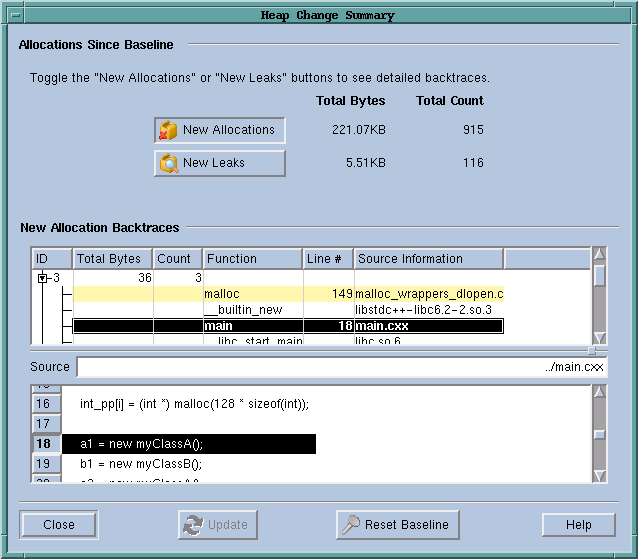Sort by the Total Bytes column header
638x559 pixels.
(112, 259)
